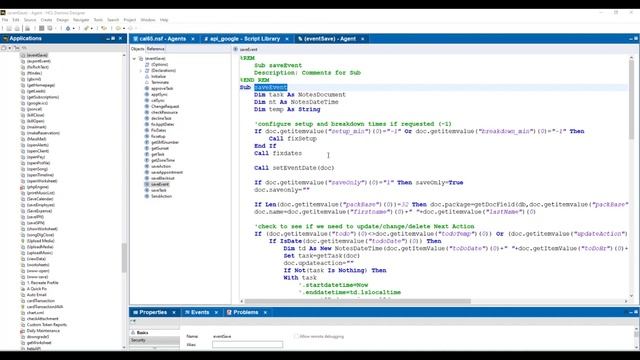
Task: Click the Alias input field
Action: (247, 344)
